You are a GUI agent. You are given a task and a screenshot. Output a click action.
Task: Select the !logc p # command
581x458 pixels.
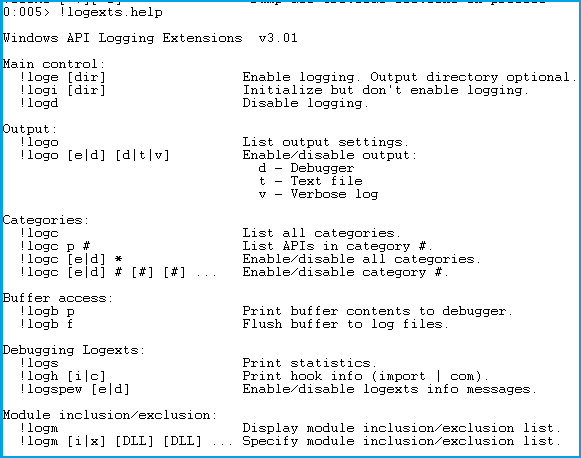point(55,246)
